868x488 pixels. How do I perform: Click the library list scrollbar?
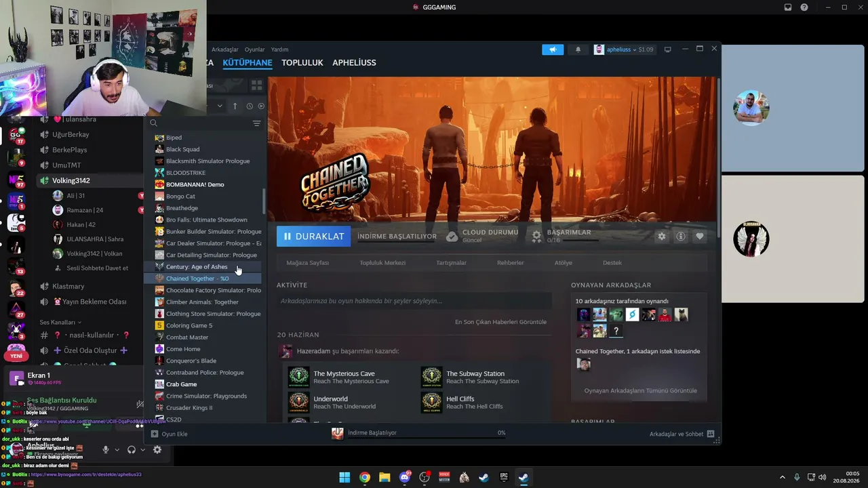coord(264,200)
